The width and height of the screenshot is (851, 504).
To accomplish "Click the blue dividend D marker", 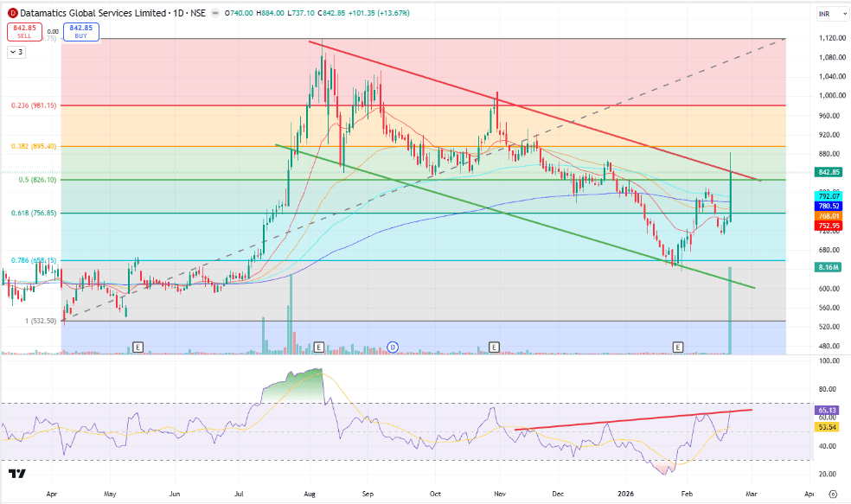I will [393, 347].
